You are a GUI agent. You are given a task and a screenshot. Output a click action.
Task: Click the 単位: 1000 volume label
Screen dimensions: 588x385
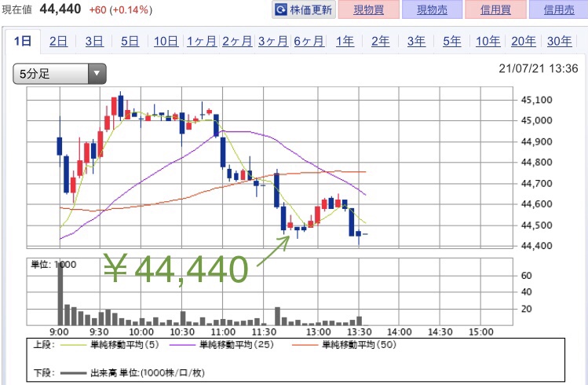(53, 265)
